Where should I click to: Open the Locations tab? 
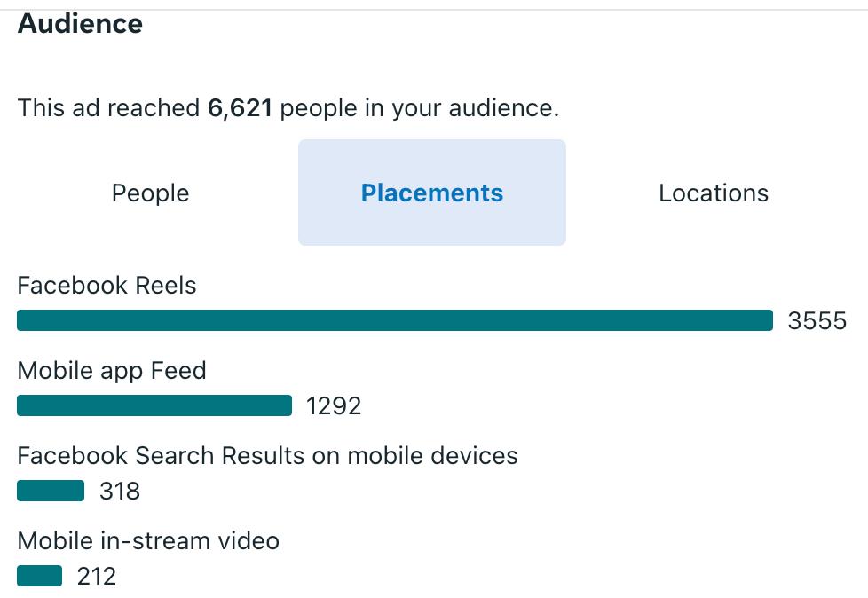click(713, 193)
